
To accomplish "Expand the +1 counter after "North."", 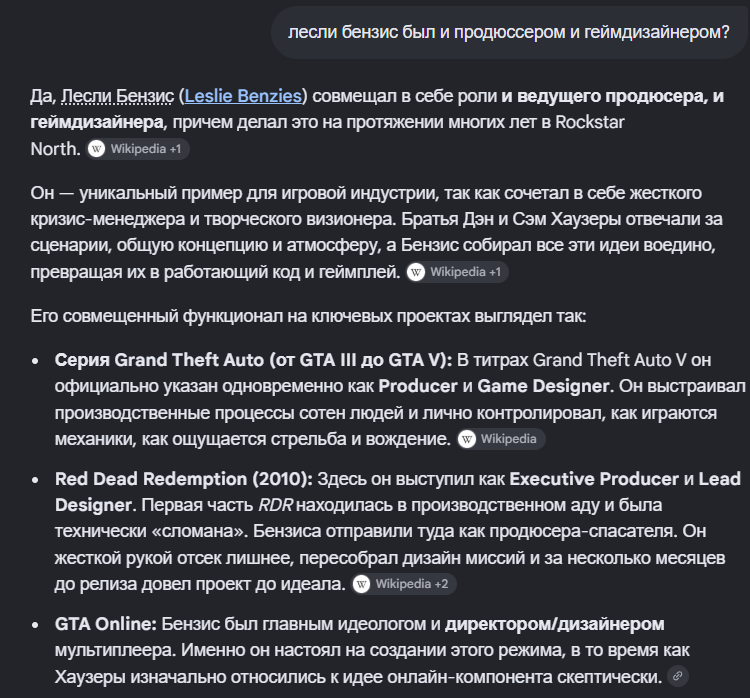I will [x=175, y=149].
